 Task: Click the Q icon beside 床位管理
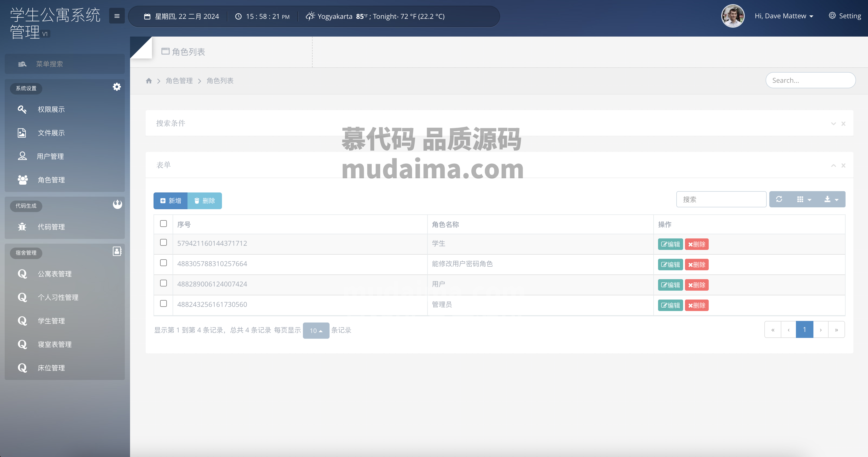tap(22, 368)
